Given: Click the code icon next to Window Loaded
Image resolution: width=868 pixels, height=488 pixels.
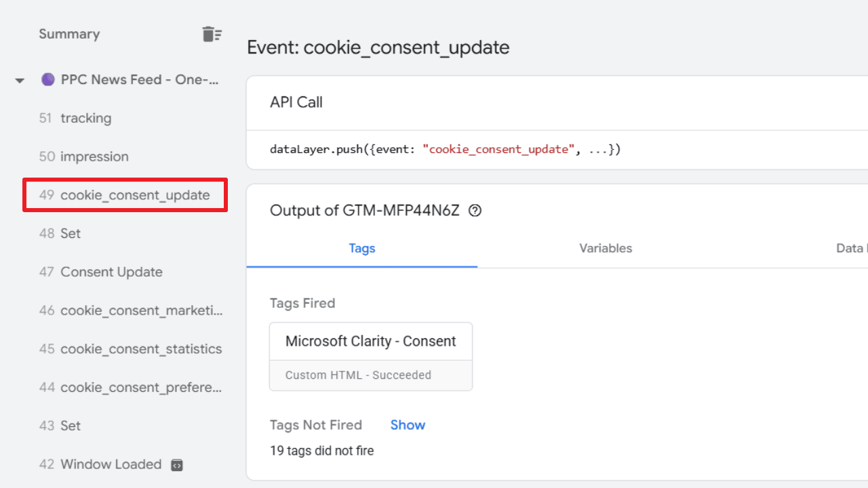Looking at the screenshot, I should (x=176, y=465).
